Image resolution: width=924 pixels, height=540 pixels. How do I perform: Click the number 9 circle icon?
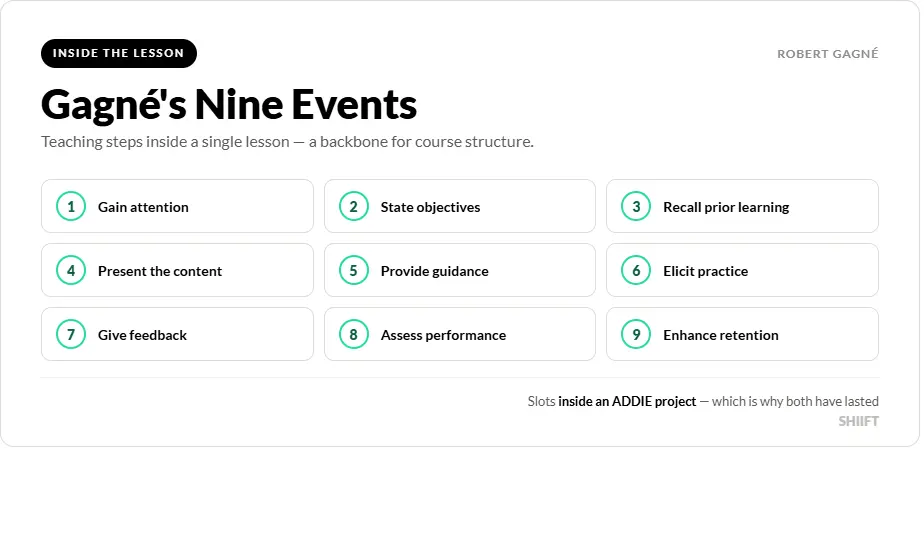pyautogui.click(x=636, y=334)
